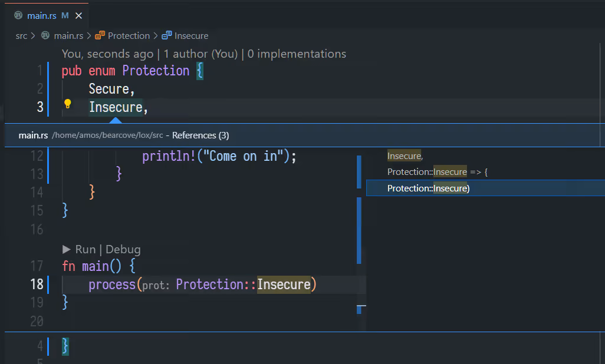This screenshot has height=364, width=605.
Task: Click the Run play triangle icon
Action: click(67, 249)
